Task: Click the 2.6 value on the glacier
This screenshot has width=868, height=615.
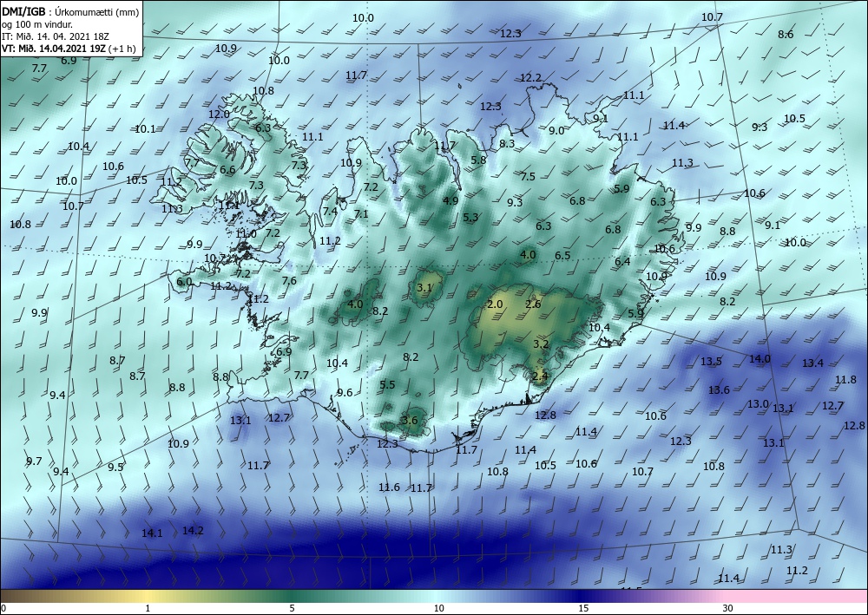Action: (533, 304)
